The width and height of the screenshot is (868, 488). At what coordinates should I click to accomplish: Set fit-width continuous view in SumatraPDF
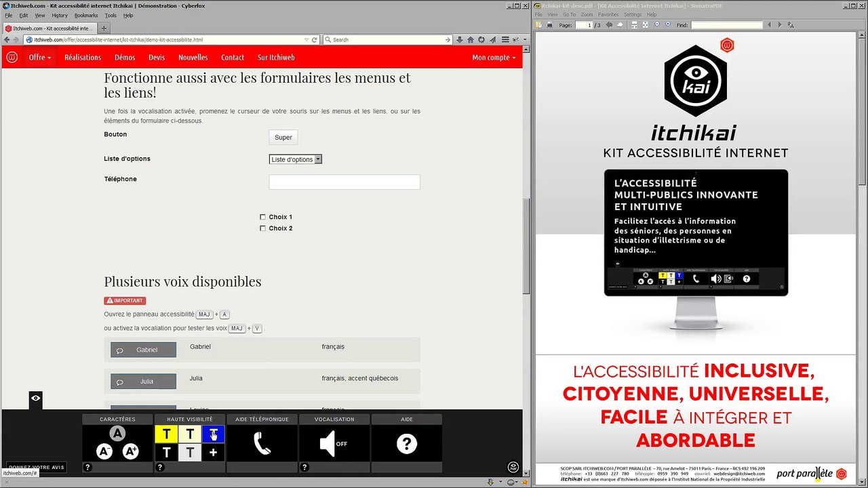pos(635,25)
